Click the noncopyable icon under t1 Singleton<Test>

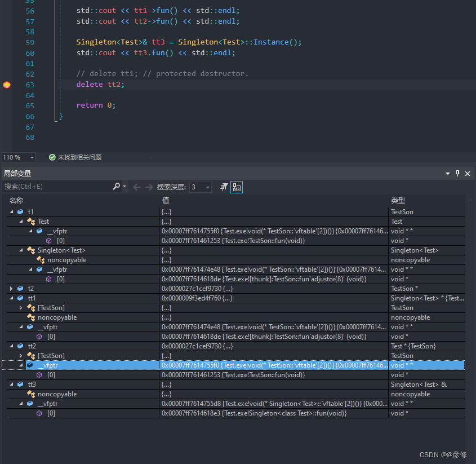[41, 260]
